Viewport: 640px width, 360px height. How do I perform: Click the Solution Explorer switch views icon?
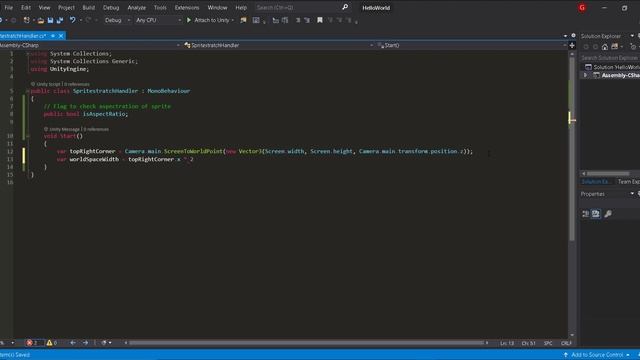[615, 47]
